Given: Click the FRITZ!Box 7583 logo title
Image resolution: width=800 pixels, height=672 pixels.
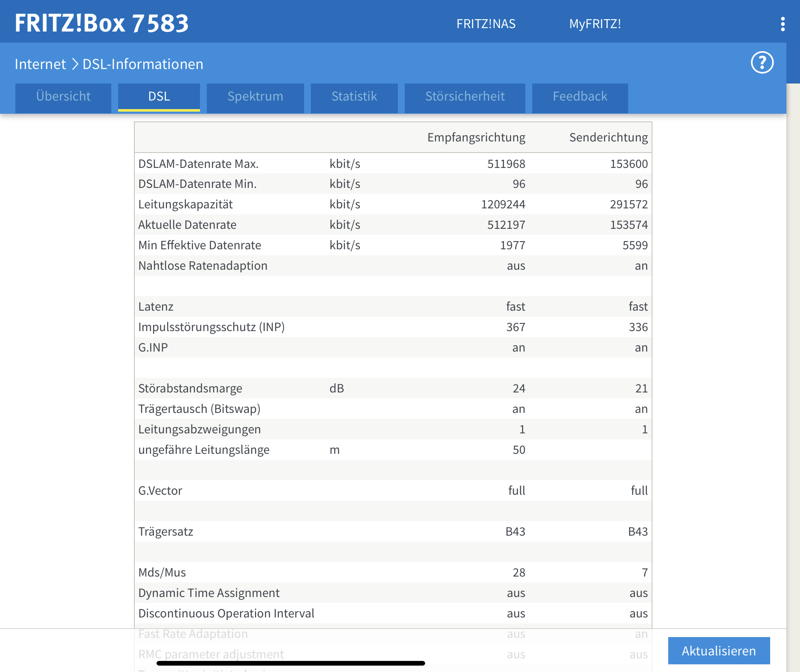Looking at the screenshot, I should point(101,23).
